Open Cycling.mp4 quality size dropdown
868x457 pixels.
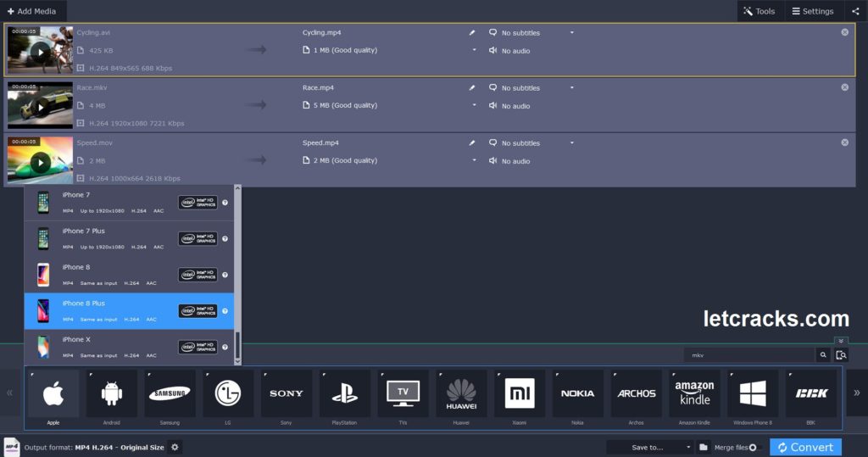click(x=474, y=50)
